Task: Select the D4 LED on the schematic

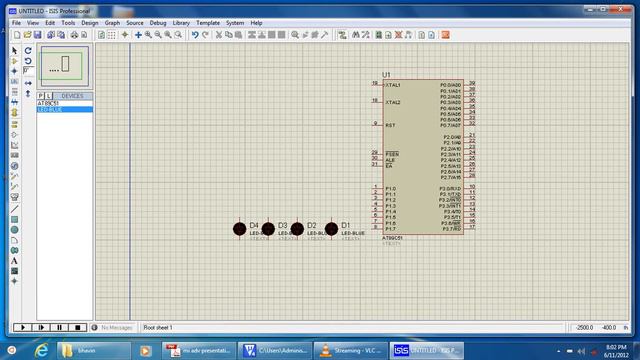Action: point(240,229)
